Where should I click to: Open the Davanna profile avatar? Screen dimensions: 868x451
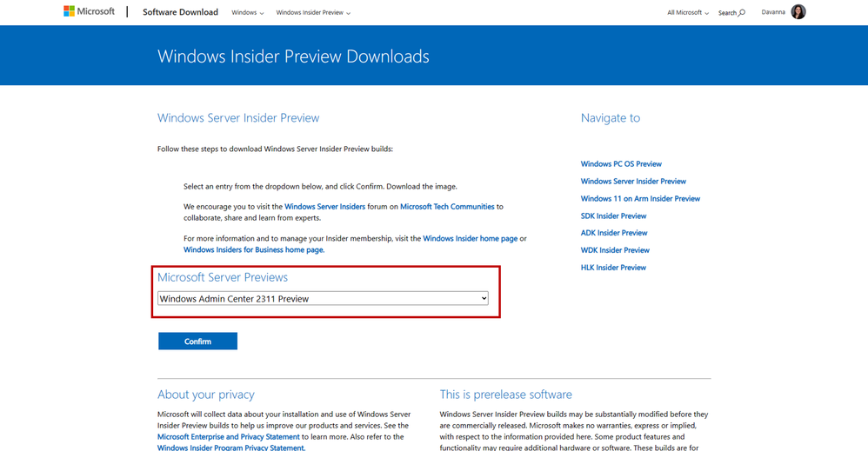(x=798, y=11)
